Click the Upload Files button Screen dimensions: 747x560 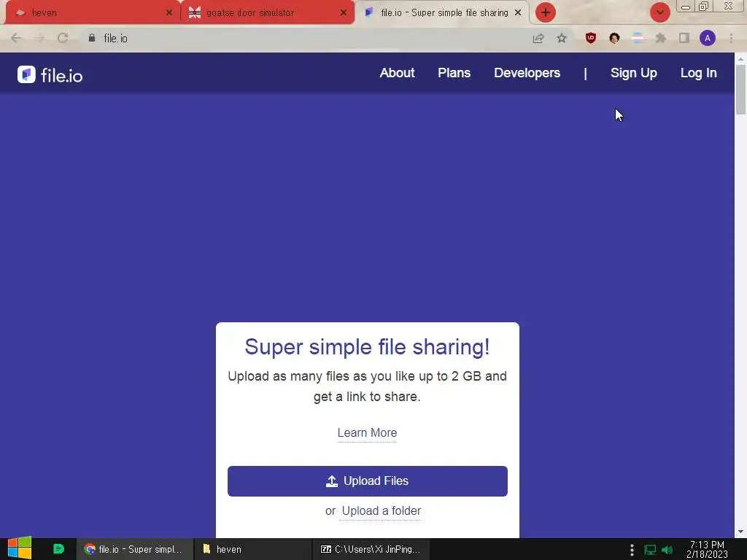[x=368, y=481]
